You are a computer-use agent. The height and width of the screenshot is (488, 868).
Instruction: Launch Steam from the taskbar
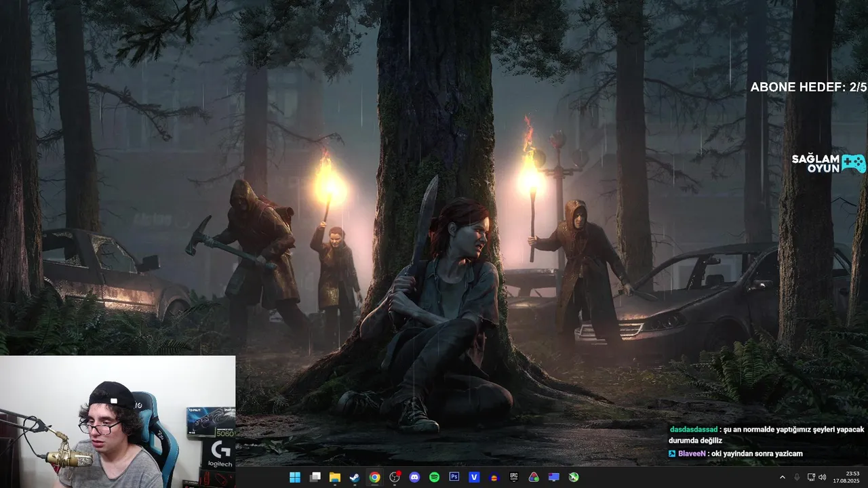coord(355,477)
